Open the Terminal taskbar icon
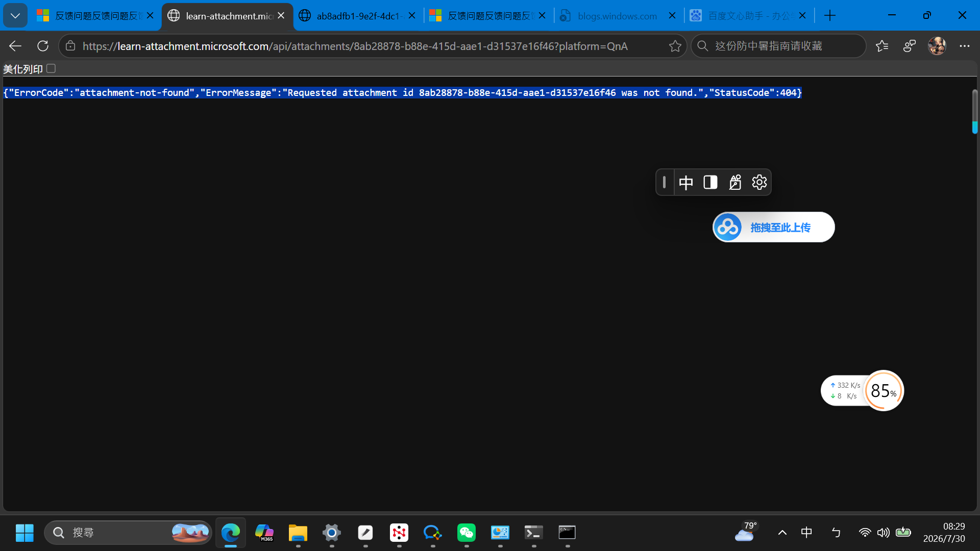This screenshot has width=980, height=551. 534,533
